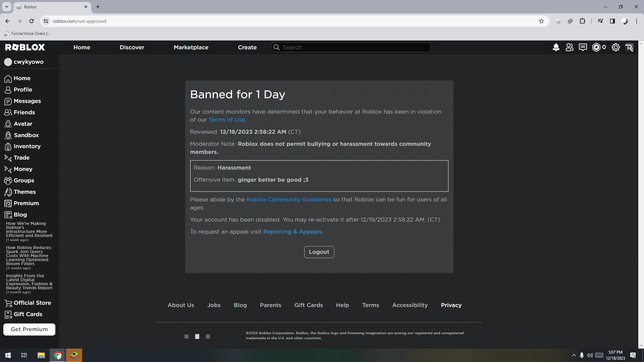Screen dimensions: 644x362
Task: Open the Reporting & Appeals link
Action: pos(292,232)
